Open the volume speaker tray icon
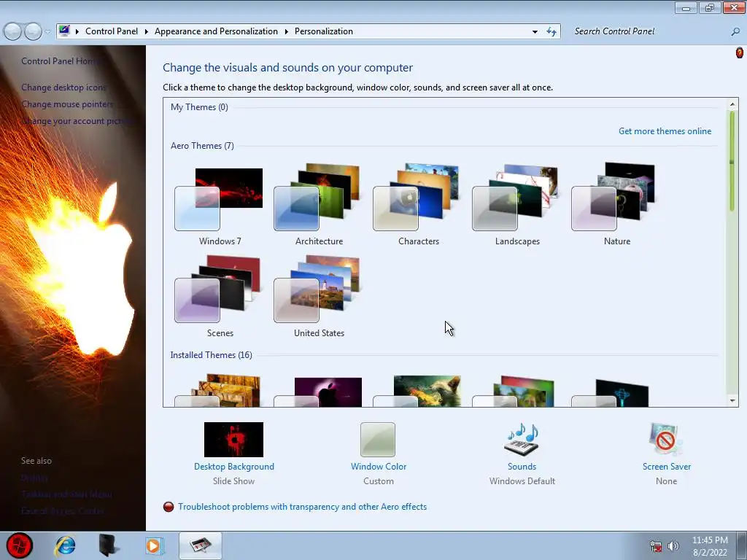This screenshot has width=747, height=560. [673, 546]
